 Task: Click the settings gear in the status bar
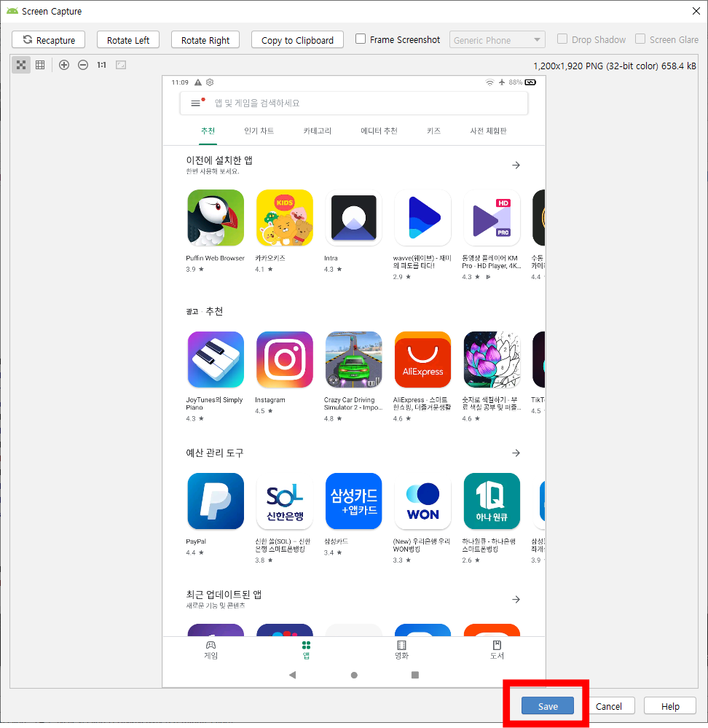point(210,82)
